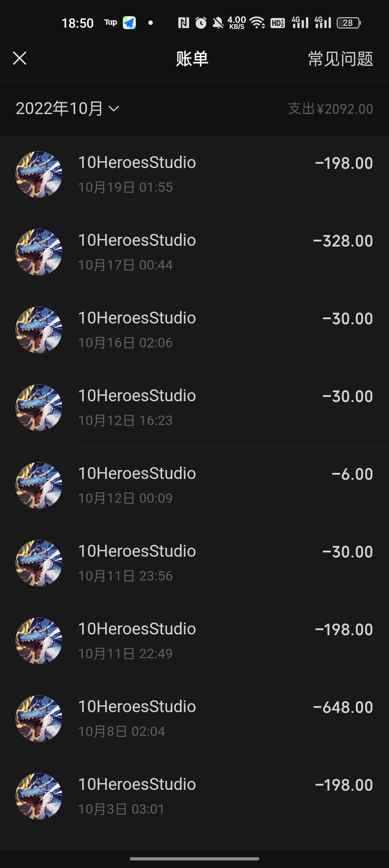Open the 10月16日 02:06 transaction entry
This screenshot has height=868, width=389.
click(194, 330)
